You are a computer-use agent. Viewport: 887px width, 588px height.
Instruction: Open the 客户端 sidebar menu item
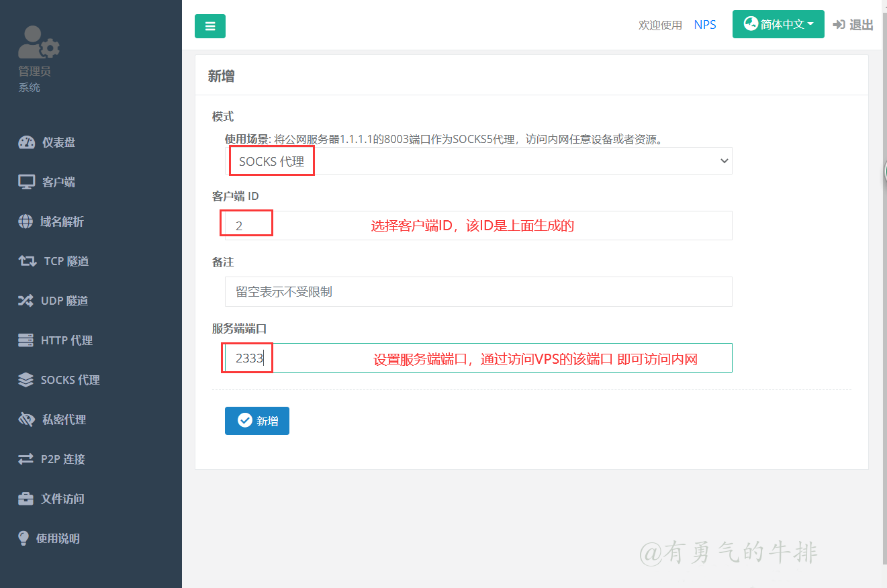[58, 182]
